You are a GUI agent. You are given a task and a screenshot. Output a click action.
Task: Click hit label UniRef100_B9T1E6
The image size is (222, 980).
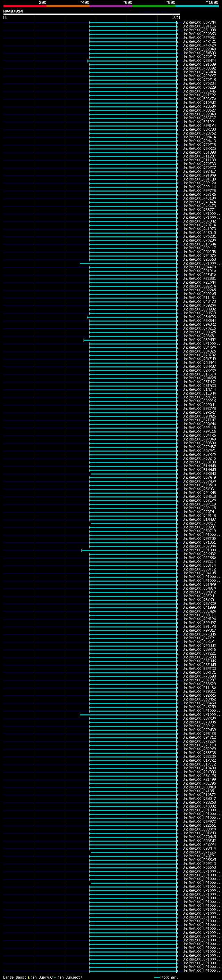coord(199,26)
